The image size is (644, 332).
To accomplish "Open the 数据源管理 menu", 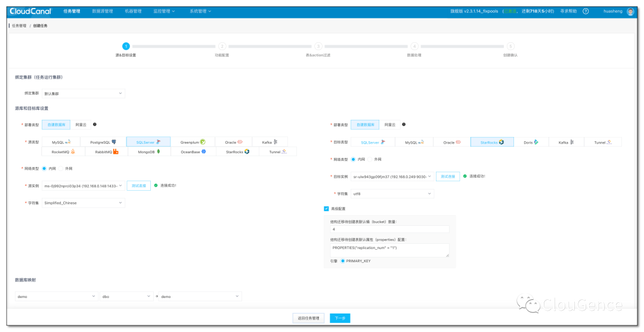I will 103,11.
